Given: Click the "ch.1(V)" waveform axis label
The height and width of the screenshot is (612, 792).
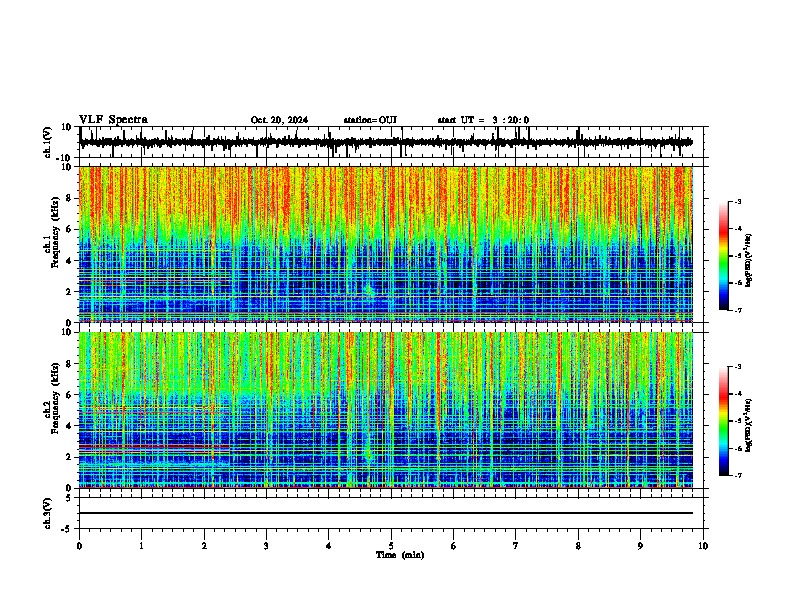Looking at the screenshot, I should pyautogui.click(x=48, y=142).
